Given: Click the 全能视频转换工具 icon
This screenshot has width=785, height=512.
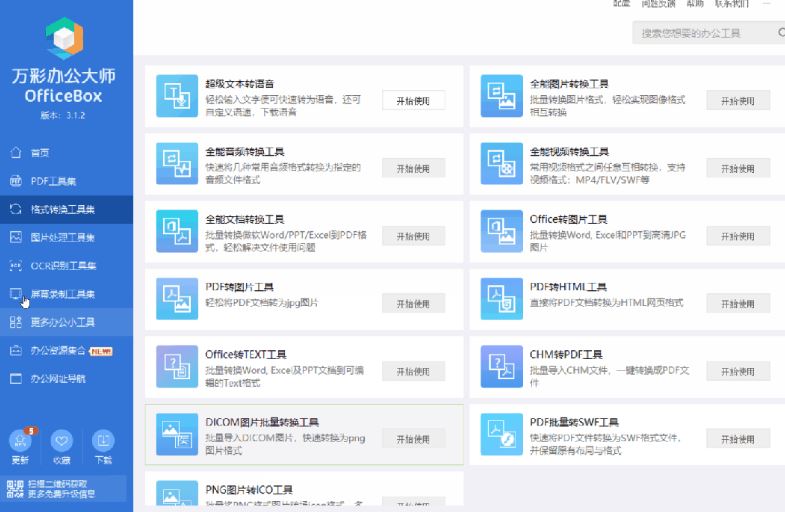Looking at the screenshot, I should click(x=501, y=163).
